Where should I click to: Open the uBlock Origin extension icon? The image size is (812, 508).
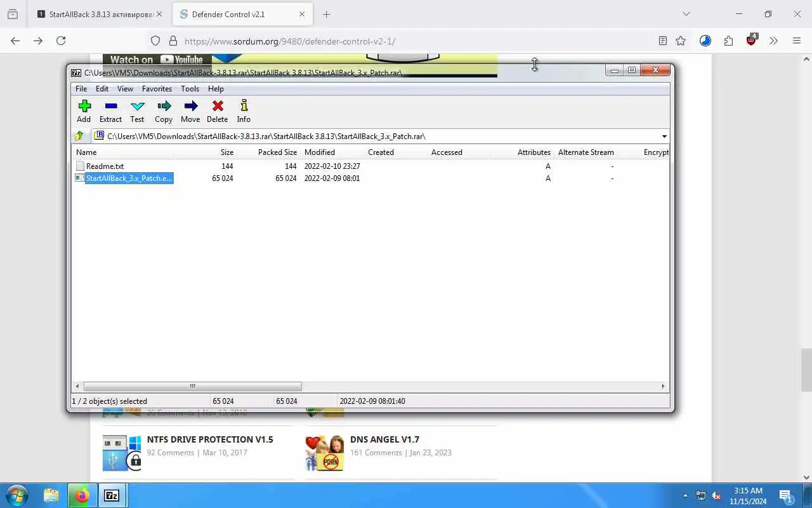pos(752,40)
